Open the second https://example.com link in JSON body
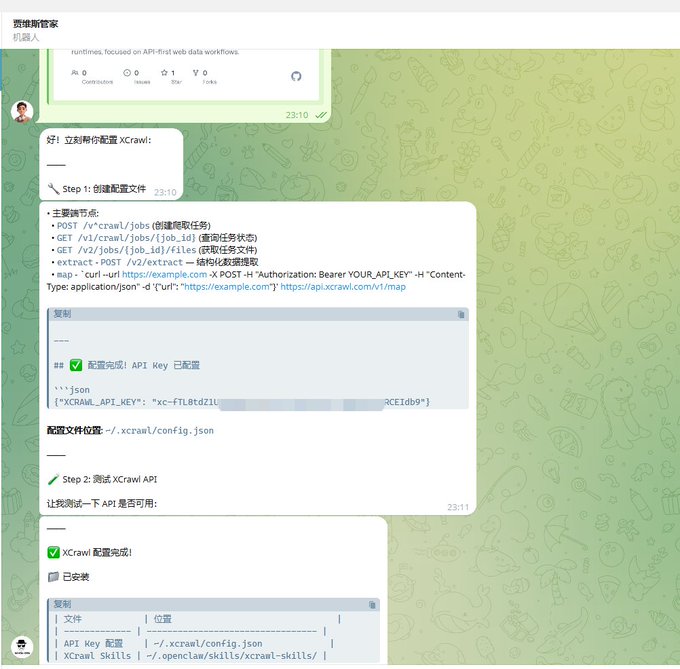 coord(227,287)
